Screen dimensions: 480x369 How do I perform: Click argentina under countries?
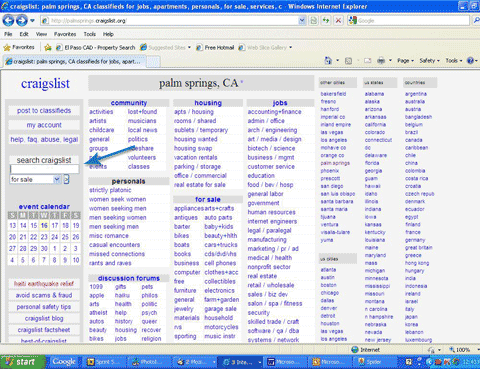point(416,94)
